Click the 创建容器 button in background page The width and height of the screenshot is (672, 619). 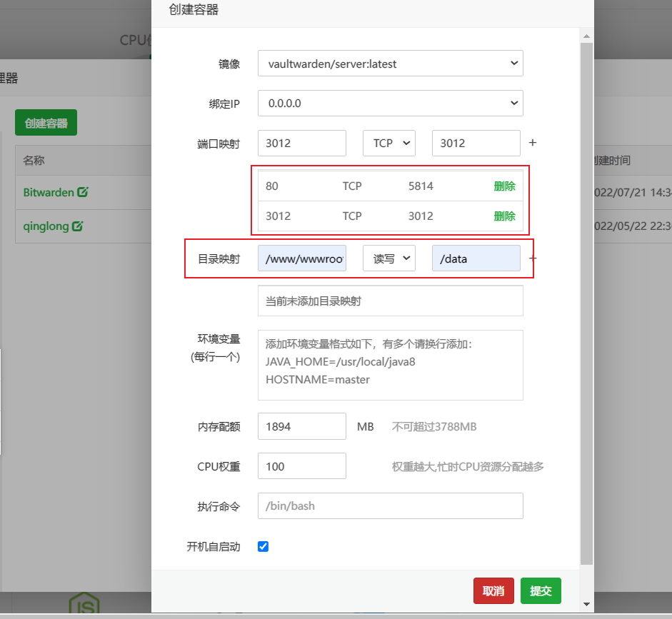(x=46, y=123)
